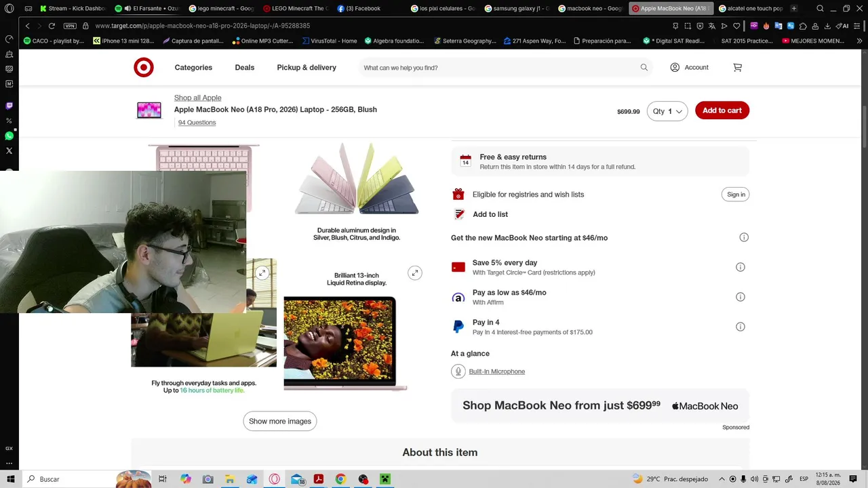Expand the battery life laptop image
The height and width of the screenshot is (488, 868).
point(262,272)
